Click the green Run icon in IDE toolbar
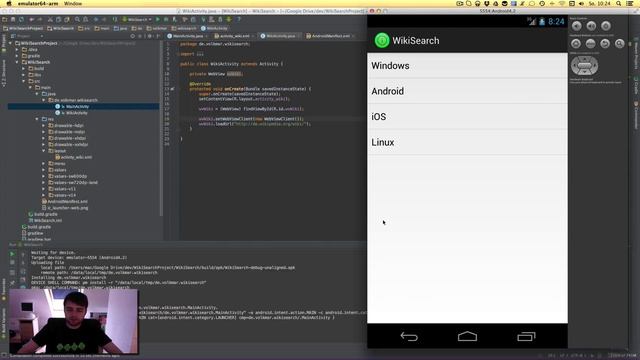Screen dimensions: 640x360 [158, 19]
